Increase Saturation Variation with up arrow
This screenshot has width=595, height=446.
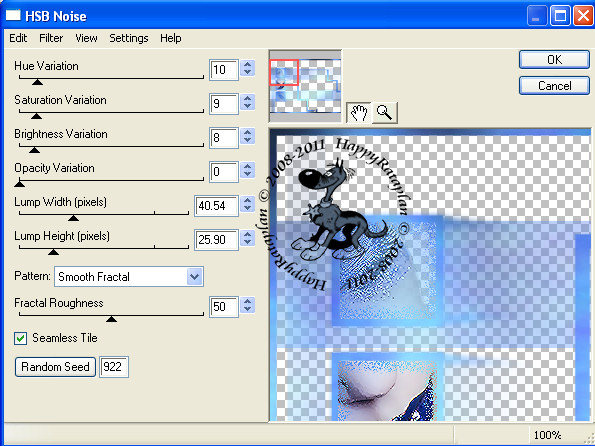247,99
